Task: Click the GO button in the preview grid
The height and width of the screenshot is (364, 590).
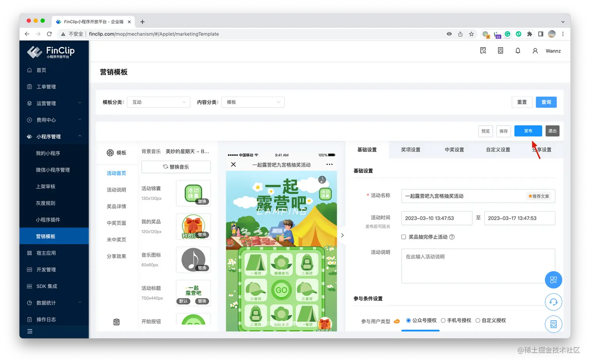Action: (x=281, y=290)
